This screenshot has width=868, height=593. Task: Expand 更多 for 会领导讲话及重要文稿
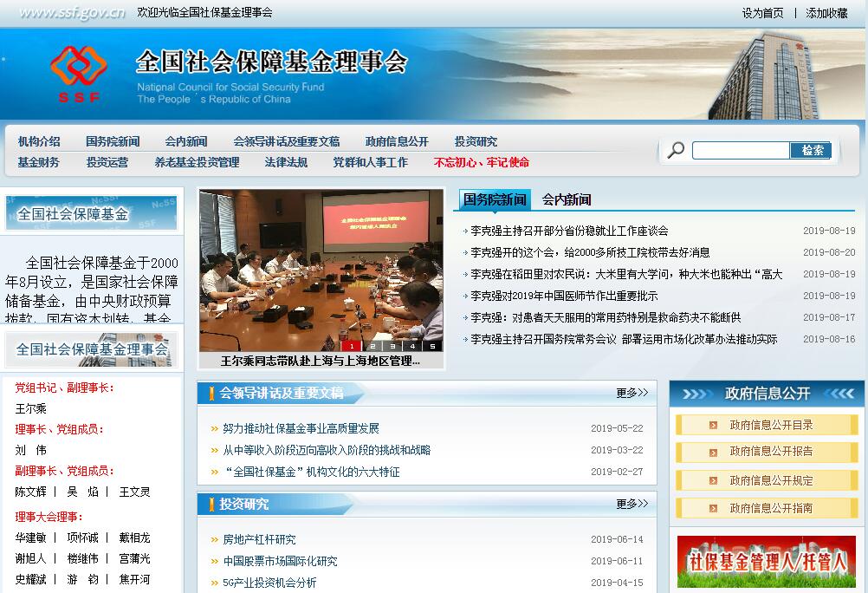(632, 393)
